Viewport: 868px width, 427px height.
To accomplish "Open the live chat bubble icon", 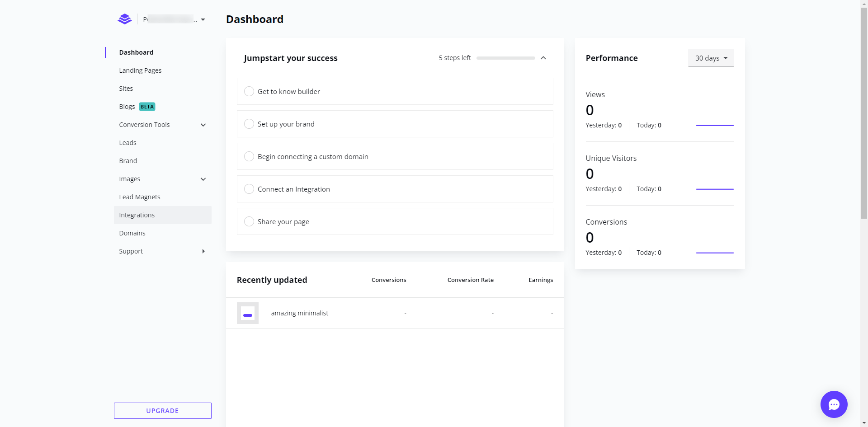I will click(834, 404).
